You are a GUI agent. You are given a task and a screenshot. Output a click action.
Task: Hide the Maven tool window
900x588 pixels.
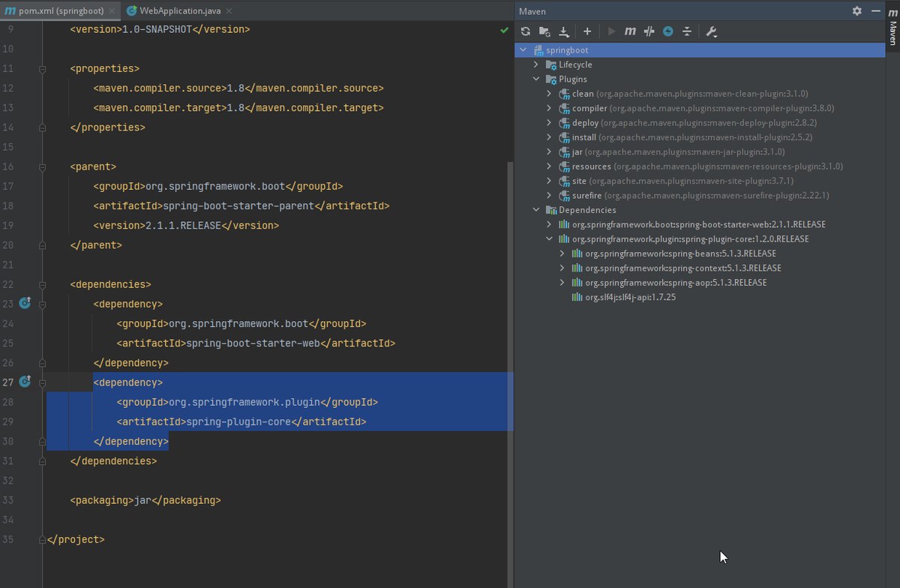tap(874, 11)
